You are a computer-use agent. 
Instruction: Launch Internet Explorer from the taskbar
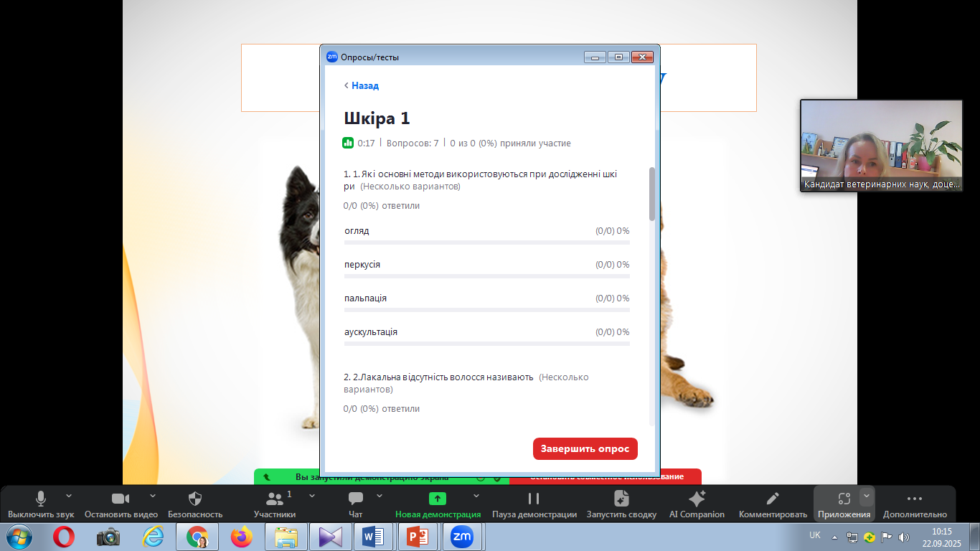tap(153, 537)
